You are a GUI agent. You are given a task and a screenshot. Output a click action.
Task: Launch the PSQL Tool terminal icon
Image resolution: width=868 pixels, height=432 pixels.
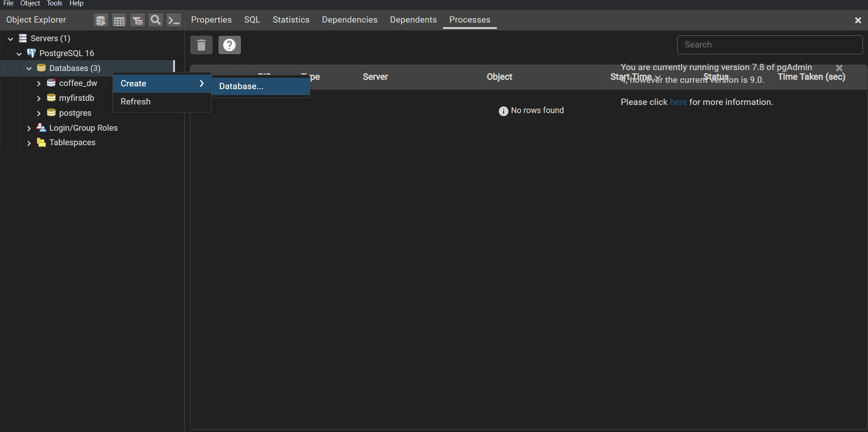coord(174,20)
